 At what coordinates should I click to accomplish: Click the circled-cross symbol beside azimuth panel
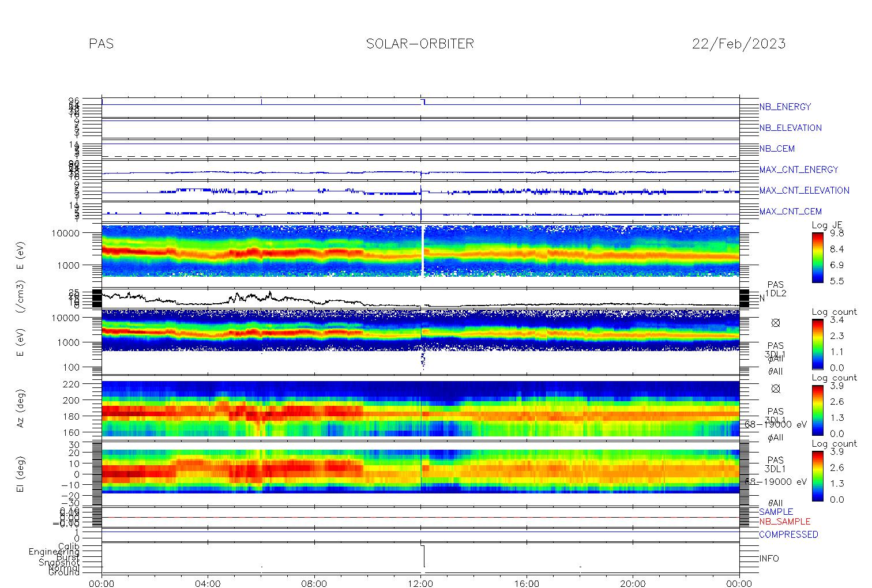tap(776, 389)
